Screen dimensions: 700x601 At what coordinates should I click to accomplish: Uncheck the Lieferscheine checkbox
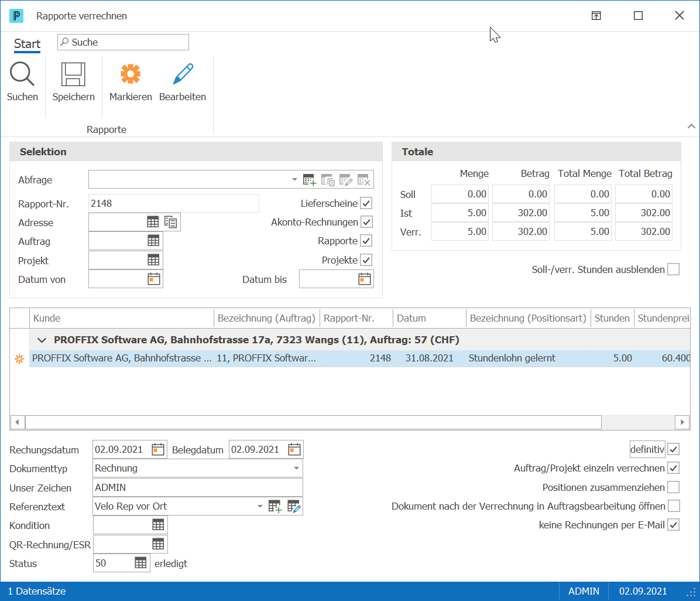point(366,203)
